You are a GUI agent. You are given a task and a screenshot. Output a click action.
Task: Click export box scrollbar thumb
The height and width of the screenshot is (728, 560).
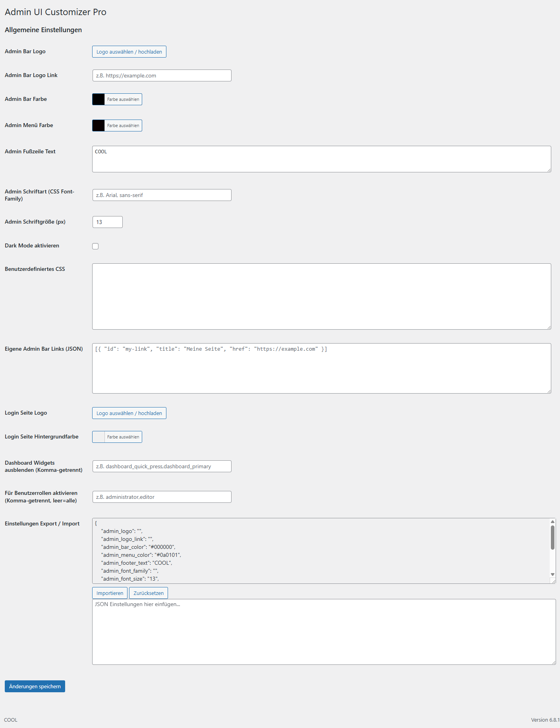tap(552, 538)
